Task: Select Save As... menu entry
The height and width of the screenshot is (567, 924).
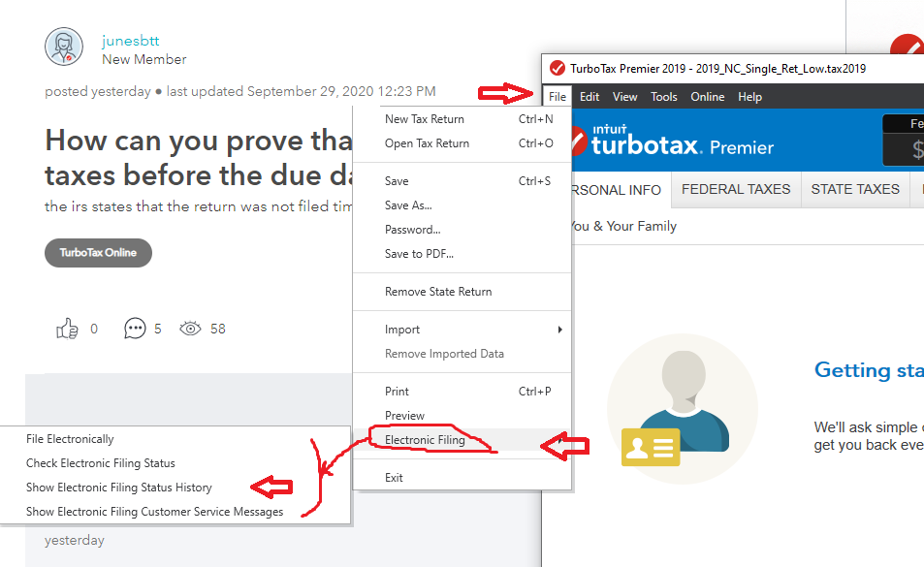Action: click(462, 205)
